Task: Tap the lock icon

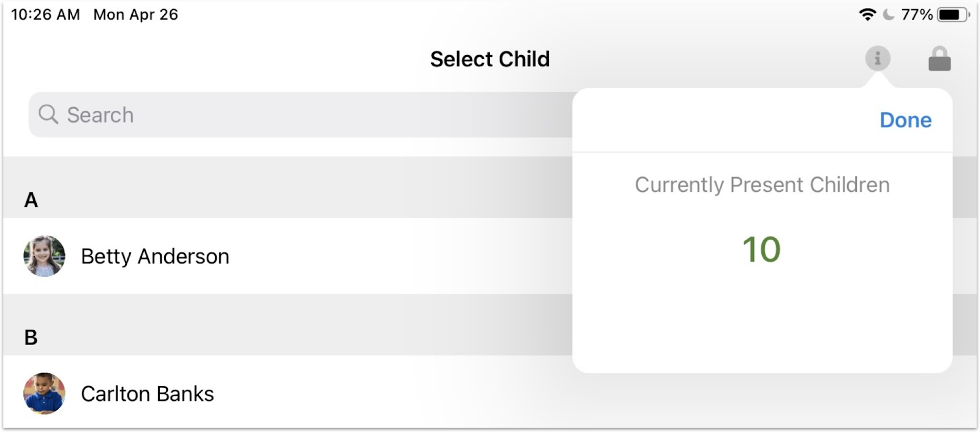Action: (939, 59)
